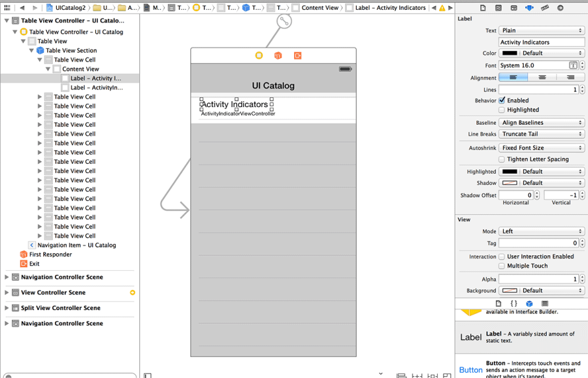Select the Object library cube icon
588x378 pixels.
pos(529,304)
